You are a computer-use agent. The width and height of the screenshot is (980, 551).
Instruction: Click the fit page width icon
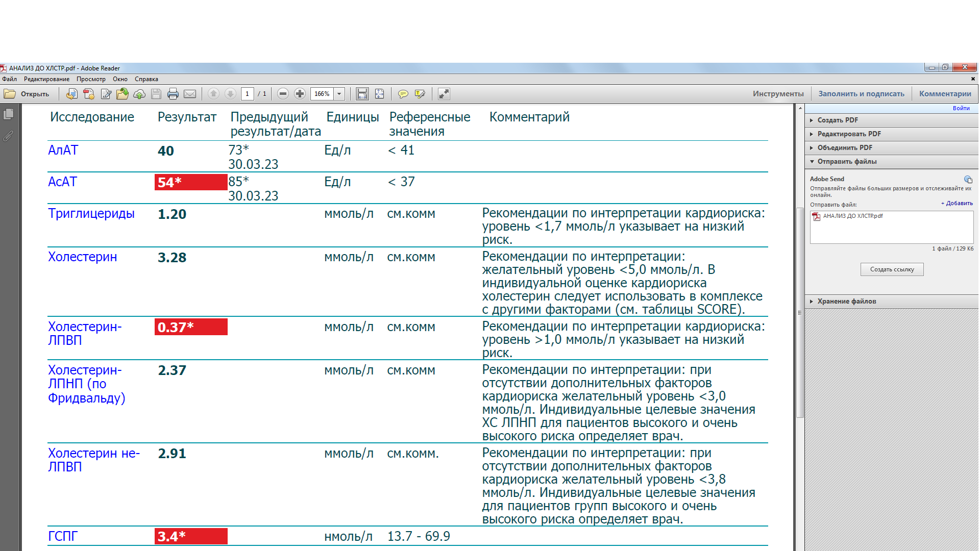[x=362, y=94]
